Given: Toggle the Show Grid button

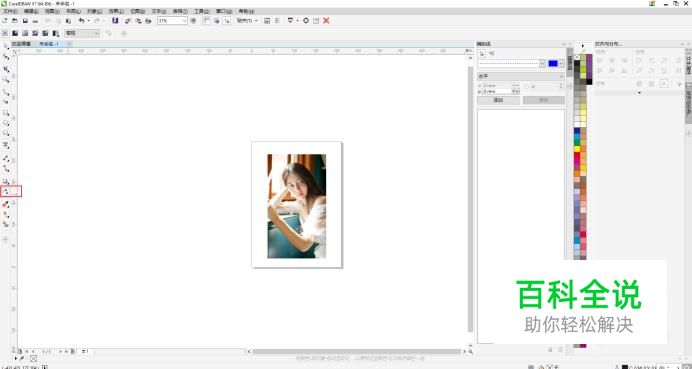Looking at the screenshot, I should [x=217, y=21].
